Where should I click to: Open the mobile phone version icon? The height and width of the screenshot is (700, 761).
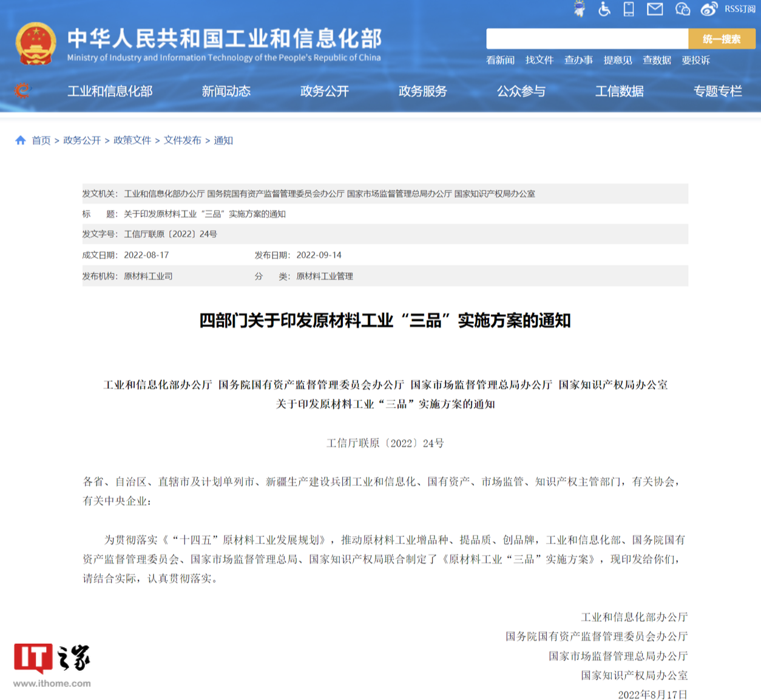click(629, 9)
